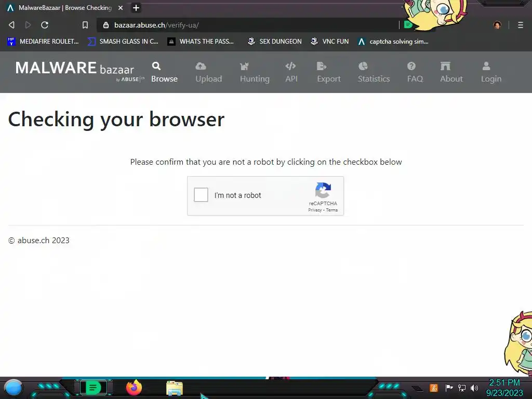Open captcha solving sim... bookmark

394,42
